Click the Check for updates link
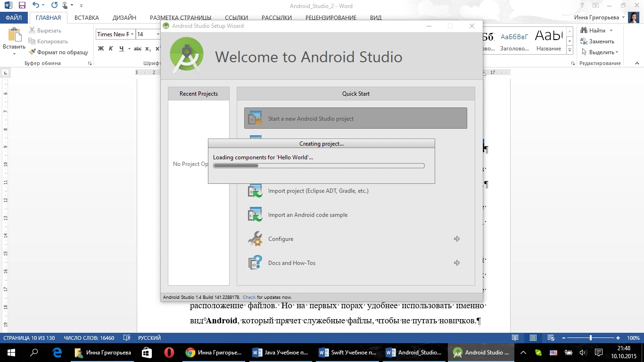Screen dimensions: 644x362 tap(249, 297)
